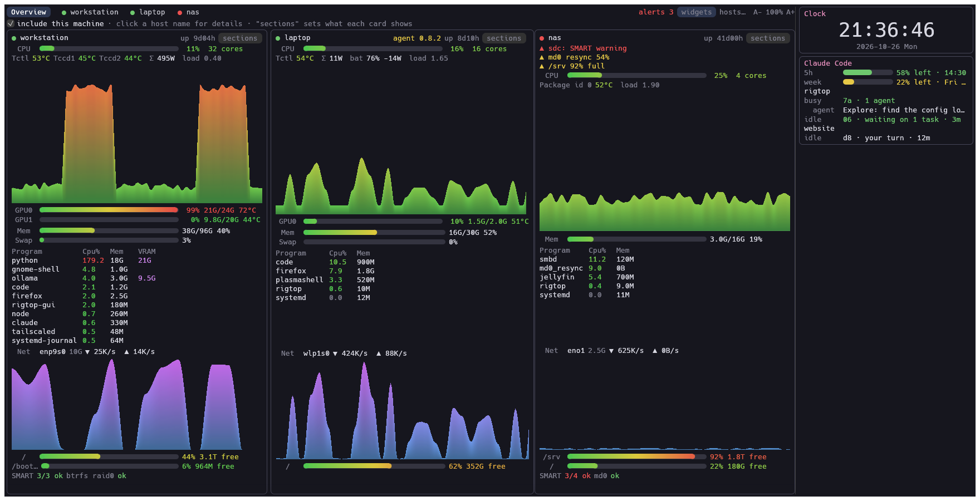Screen dimensions: 980x501
Task: Open sections dropdown on workstation card
Action: point(240,38)
